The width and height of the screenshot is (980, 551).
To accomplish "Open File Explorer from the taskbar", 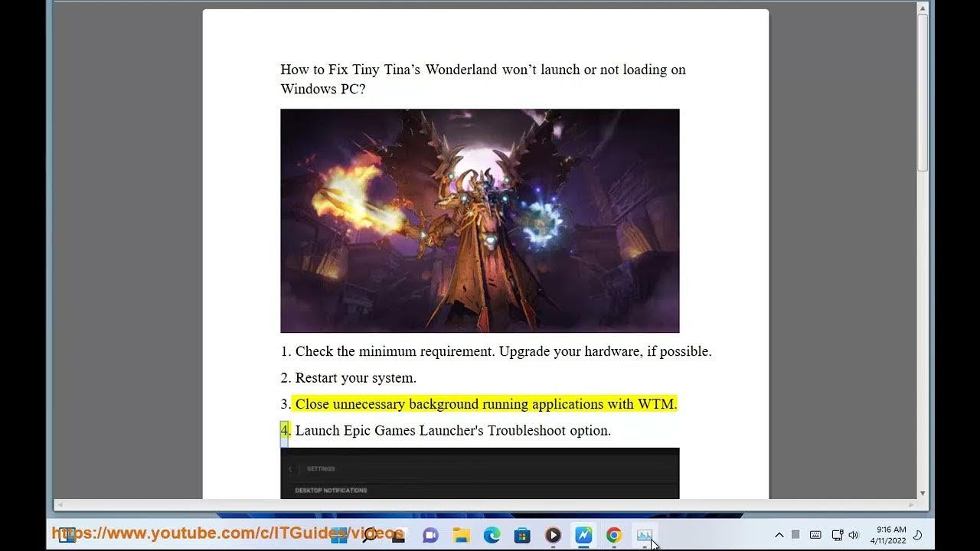I will 461,535.
